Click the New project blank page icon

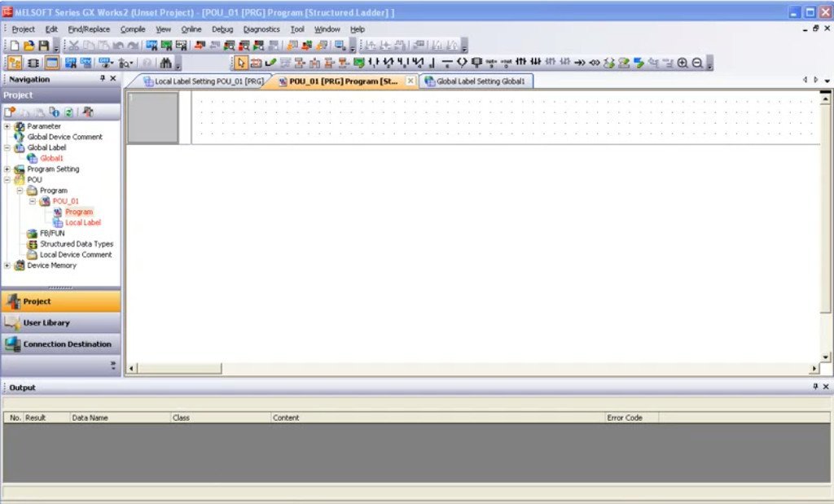tap(15, 46)
